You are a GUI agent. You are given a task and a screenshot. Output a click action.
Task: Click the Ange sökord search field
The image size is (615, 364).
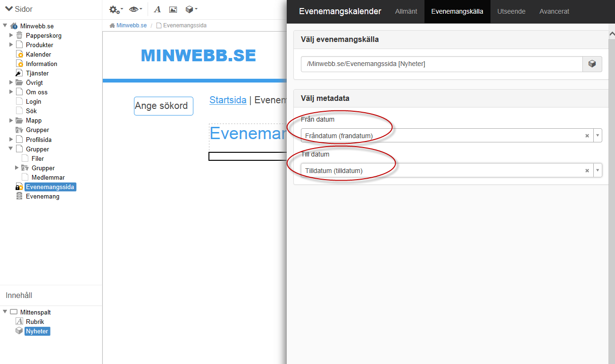pos(164,106)
